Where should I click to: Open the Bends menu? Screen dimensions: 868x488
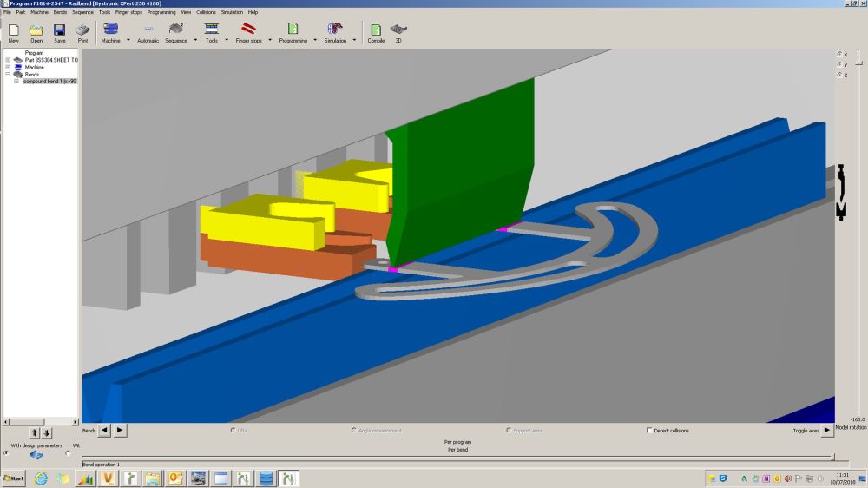point(60,12)
